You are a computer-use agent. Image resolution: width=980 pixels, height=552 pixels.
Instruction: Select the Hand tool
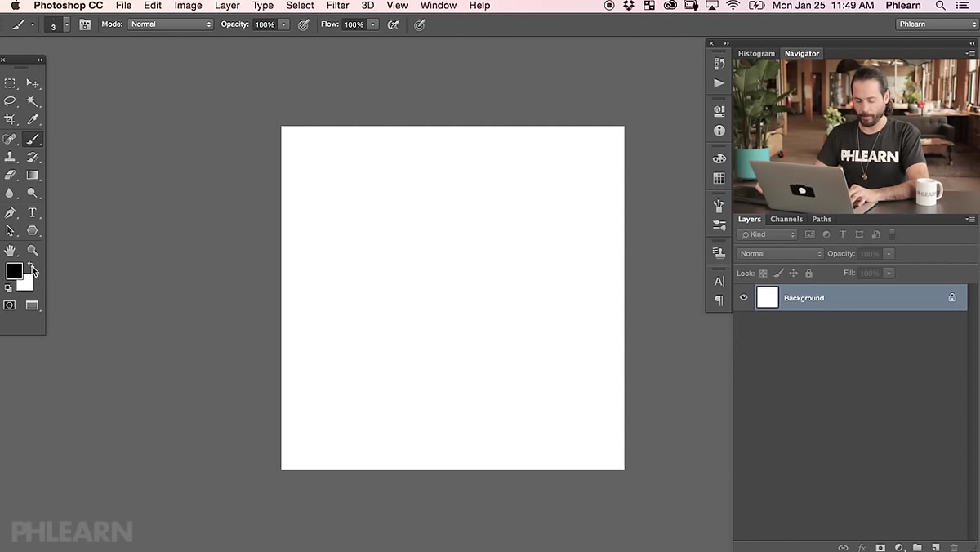tap(11, 251)
